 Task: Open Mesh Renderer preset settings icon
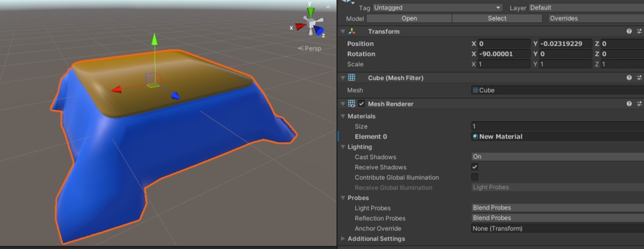[x=640, y=104]
